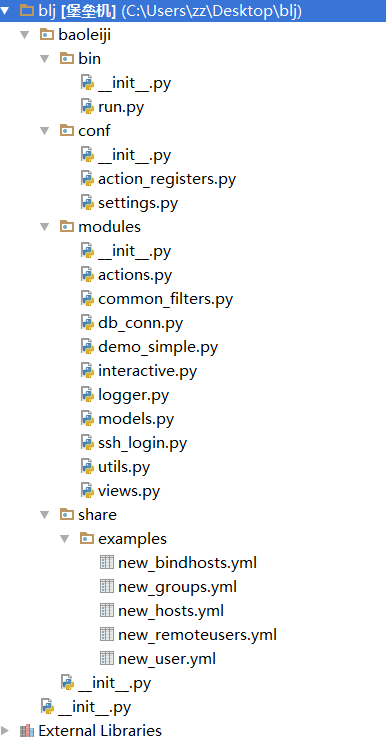Collapse the conf folder arrow
The image size is (386, 749).
(45, 130)
